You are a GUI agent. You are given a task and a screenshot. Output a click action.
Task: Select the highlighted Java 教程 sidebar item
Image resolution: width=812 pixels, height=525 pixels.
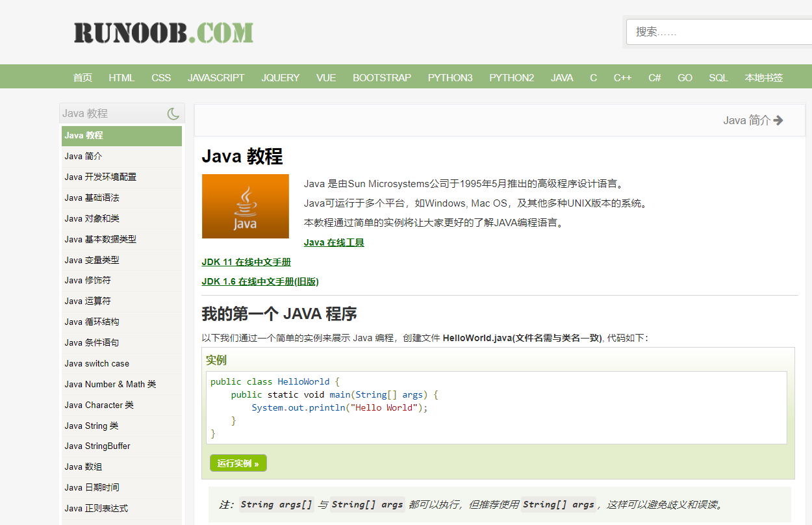[121, 136]
